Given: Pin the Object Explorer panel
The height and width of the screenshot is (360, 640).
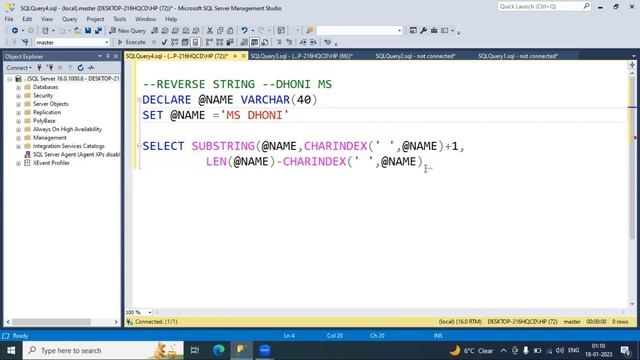Looking at the screenshot, I should (108, 56).
